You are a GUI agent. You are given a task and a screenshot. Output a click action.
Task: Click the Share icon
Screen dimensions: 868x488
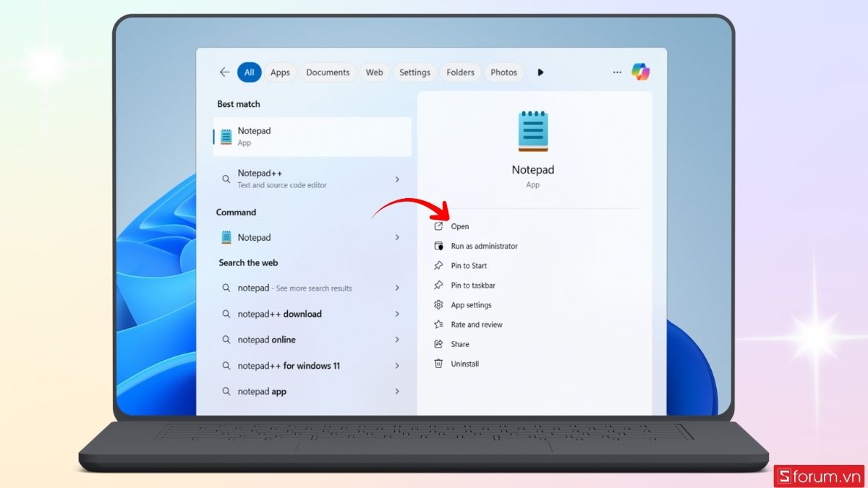pyautogui.click(x=438, y=344)
